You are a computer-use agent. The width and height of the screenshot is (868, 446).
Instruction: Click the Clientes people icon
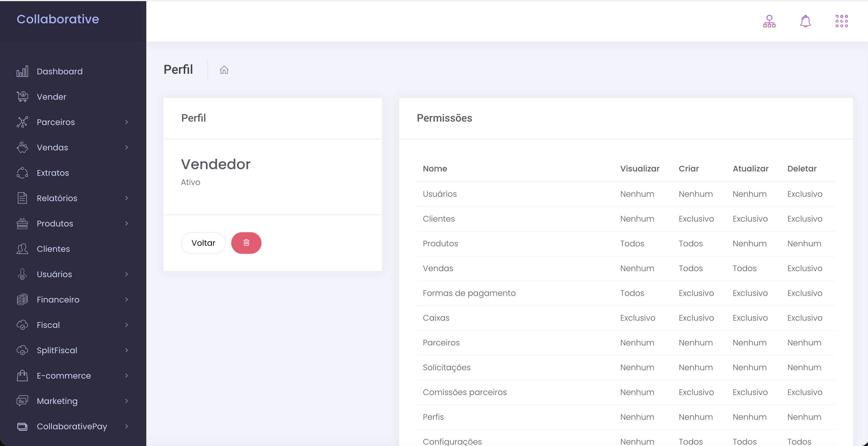point(22,249)
